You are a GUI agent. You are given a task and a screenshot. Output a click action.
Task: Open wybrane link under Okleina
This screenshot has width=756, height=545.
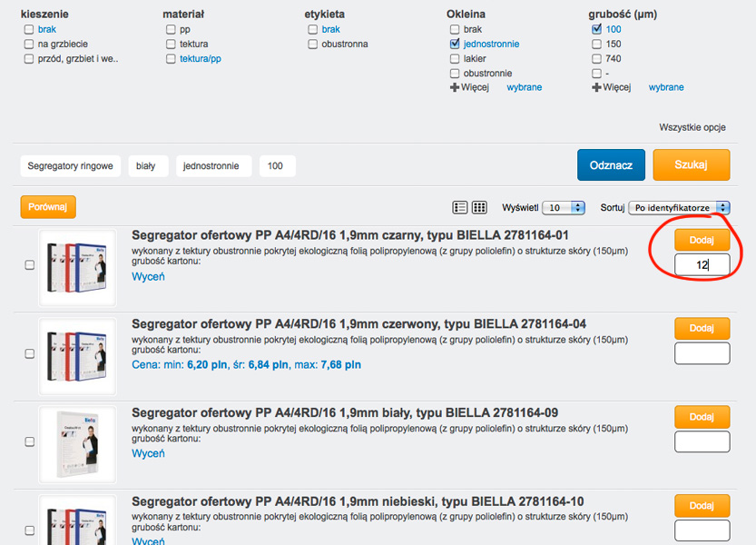click(524, 87)
